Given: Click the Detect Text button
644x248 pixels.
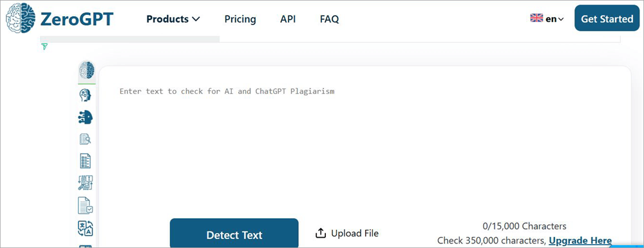Looking at the screenshot, I should coord(234,234).
